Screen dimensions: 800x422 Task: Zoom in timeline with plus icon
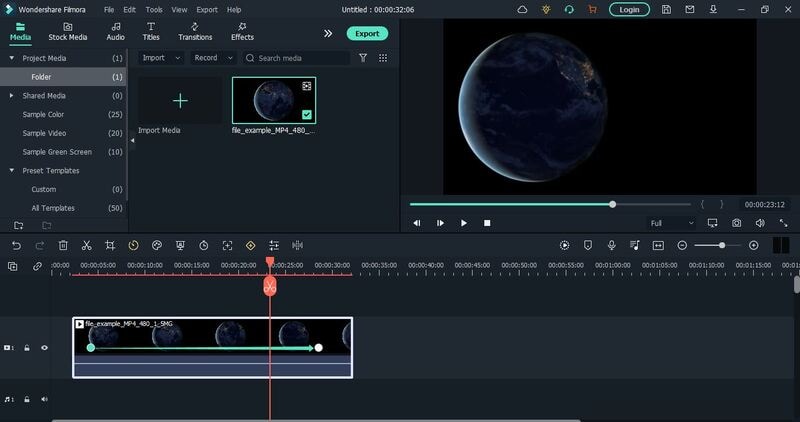[754, 245]
